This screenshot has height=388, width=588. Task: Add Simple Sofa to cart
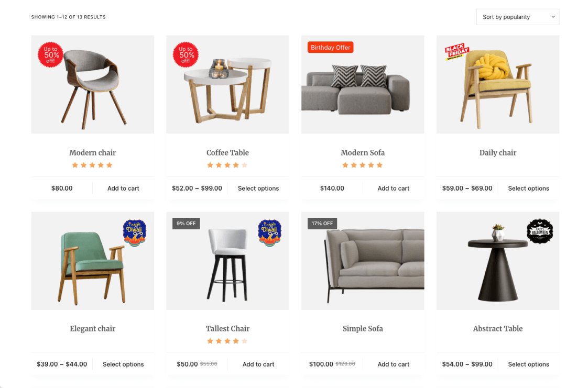tap(394, 364)
